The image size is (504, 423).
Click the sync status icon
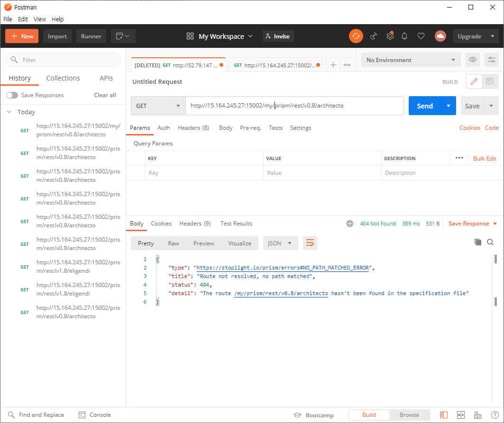(x=356, y=36)
